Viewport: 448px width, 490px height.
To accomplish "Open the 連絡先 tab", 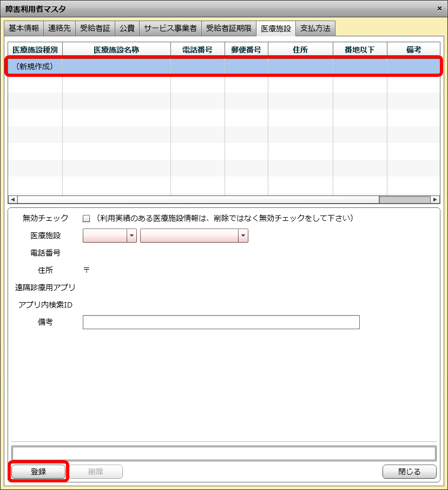I will pyautogui.click(x=60, y=28).
